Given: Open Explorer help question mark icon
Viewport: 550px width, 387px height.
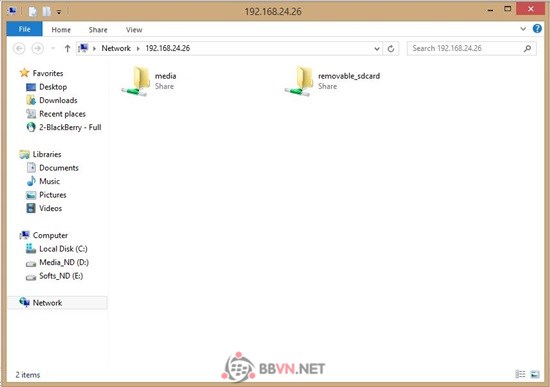Looking at the screenshot, I should 537,29.
